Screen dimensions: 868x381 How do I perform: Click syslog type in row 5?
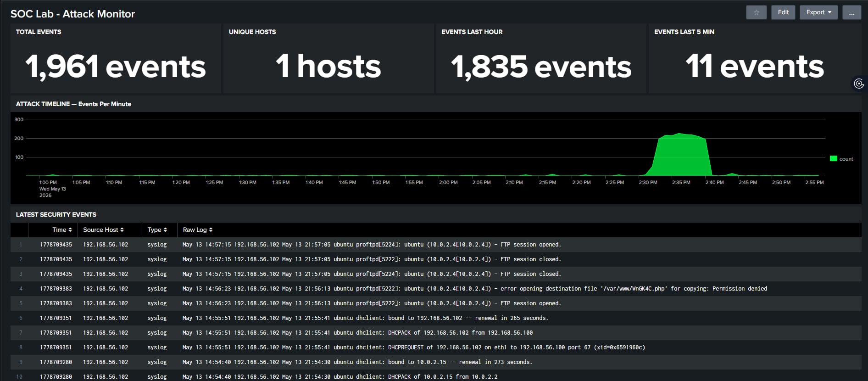157,303
